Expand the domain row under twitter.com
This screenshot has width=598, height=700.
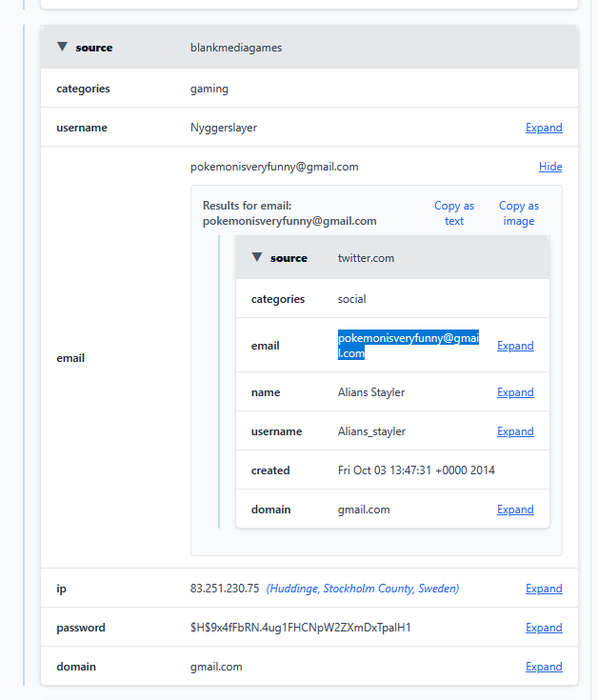click(515, 510)
